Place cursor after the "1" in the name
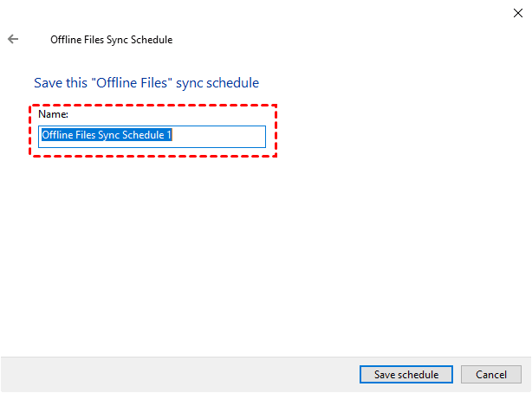This screenshot has width=532, height=393. pos(172,137)
